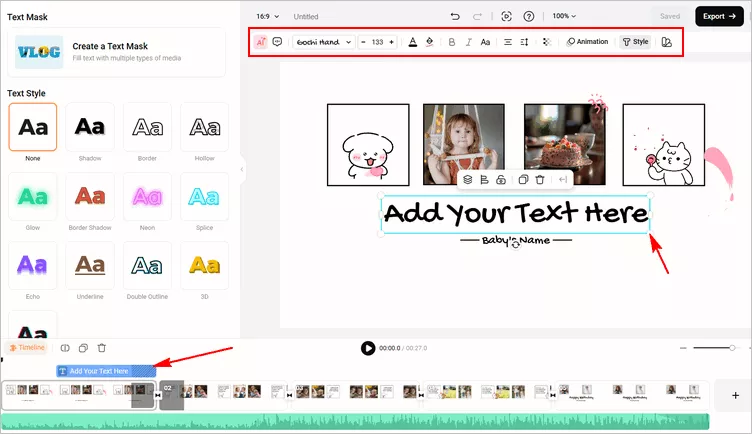Click the trash icon in timeline toolbar
Screen dimensions: 752x434
(x=102, y=348)
